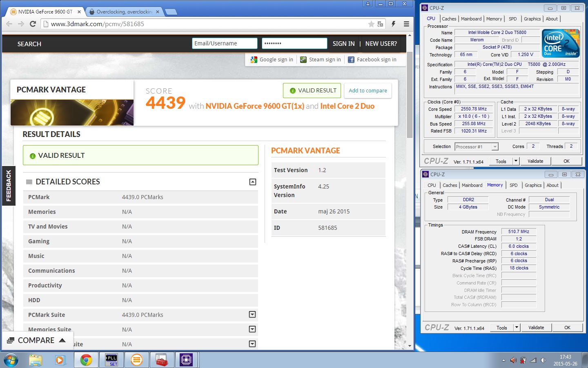588x368 pixels.
Task: Click OK in upper CPU-Z window
Action: coord(566,161)
